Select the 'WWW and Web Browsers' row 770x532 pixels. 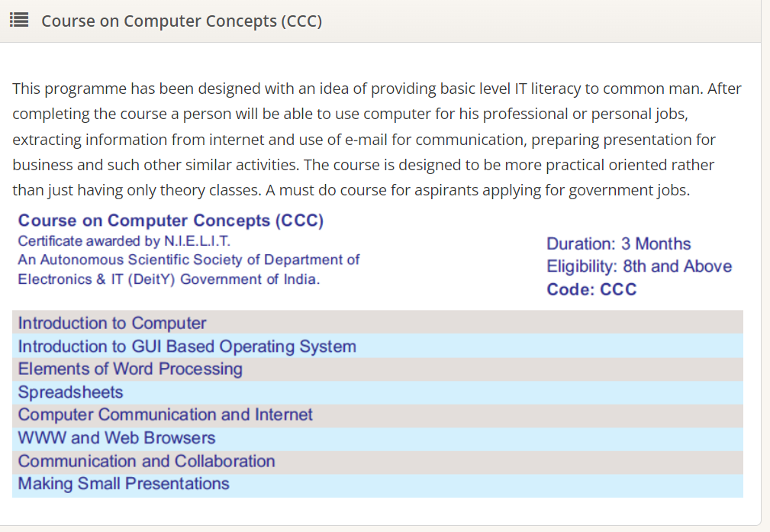(117, 438)
